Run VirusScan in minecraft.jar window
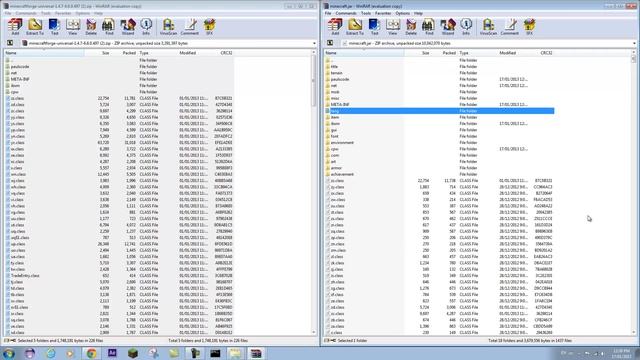The width and height of the screenshot is (640, 360). click(x=488, y=27)
